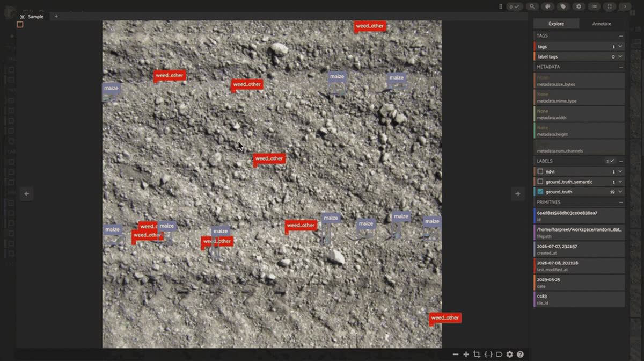
Task: Collapse the PRIMITIVES section with the minus icon
Action: tap(621, 203)
